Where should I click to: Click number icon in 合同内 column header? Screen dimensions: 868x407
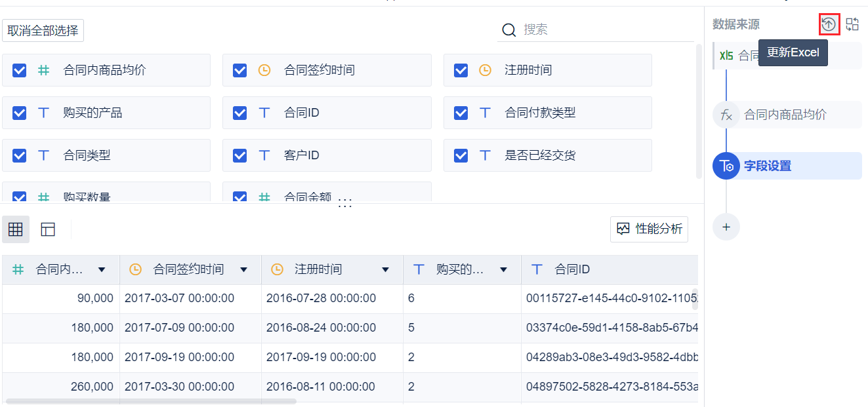pyautogui.click(x=19, y=269)
